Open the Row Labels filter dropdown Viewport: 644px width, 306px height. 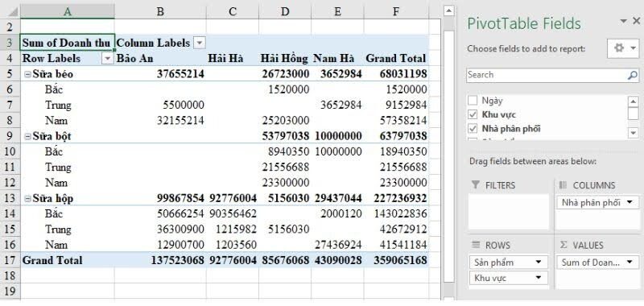coord(108,59)
